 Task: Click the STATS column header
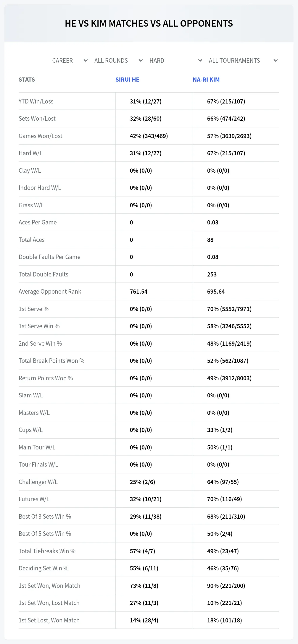click(x=27, y=80)
